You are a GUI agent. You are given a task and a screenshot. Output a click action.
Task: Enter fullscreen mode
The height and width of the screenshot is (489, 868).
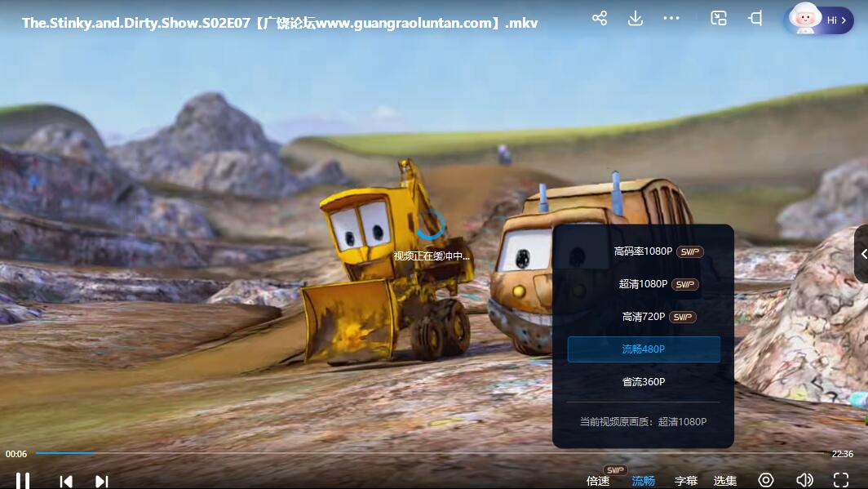[x=841, y=480]
